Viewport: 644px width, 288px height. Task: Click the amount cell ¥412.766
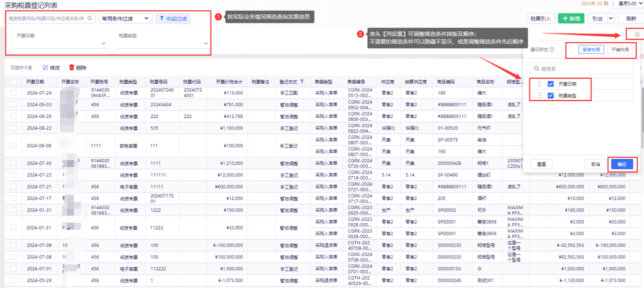click(232, 116)
